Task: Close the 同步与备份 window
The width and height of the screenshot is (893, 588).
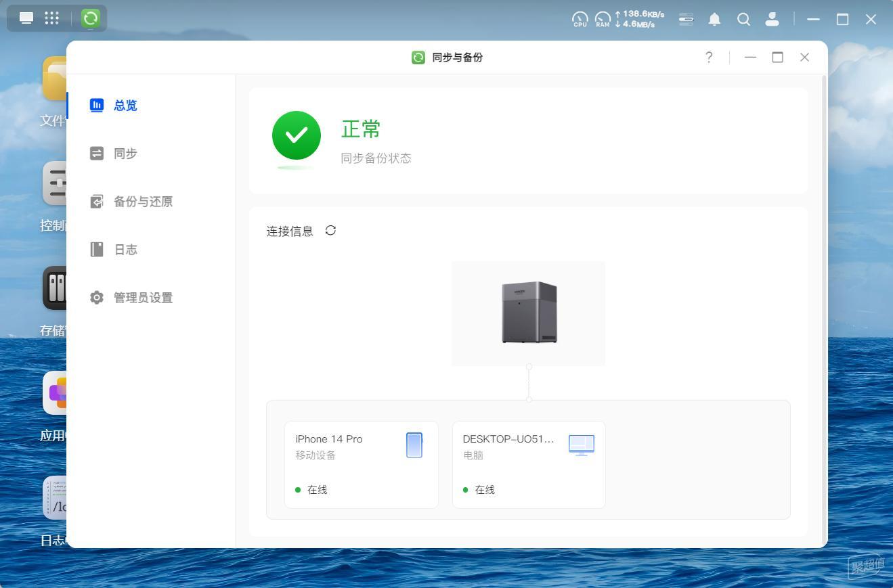Action: pos(804,58)
